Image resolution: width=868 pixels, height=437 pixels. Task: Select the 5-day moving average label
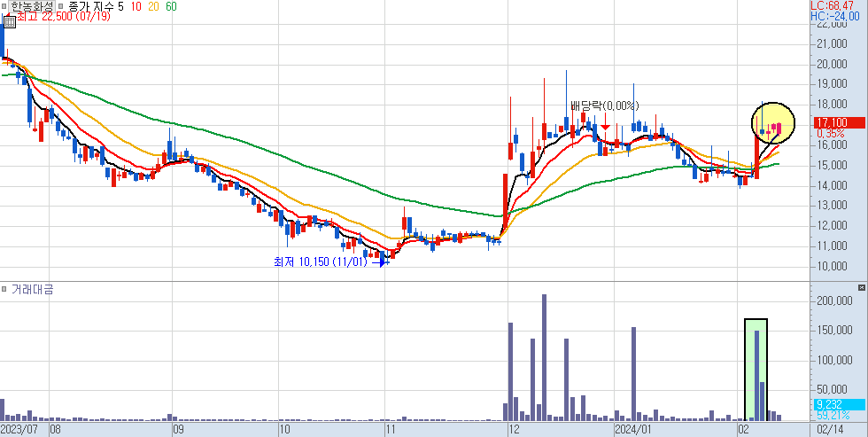click(120, 6)
